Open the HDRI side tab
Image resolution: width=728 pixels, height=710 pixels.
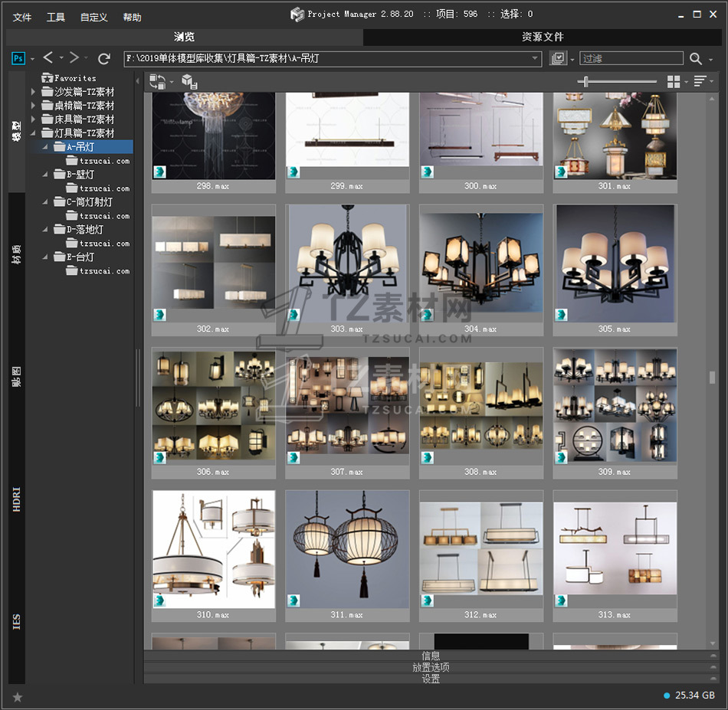coord(17,498)
